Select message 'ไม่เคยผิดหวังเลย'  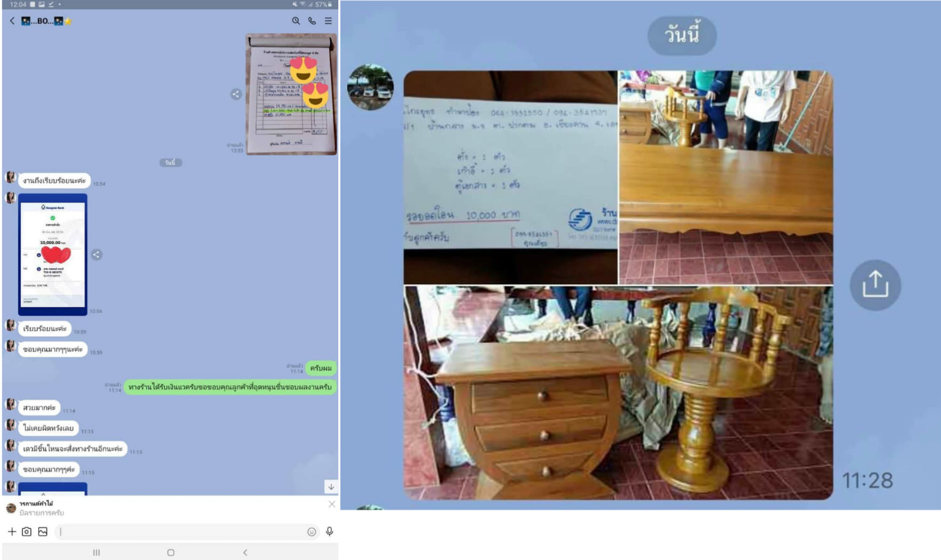[x=49, y=428]
